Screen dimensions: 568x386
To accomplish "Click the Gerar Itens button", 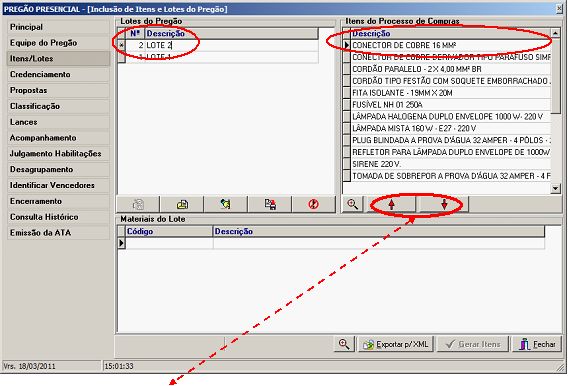I will pyautogui.click(x=473, y=344).
